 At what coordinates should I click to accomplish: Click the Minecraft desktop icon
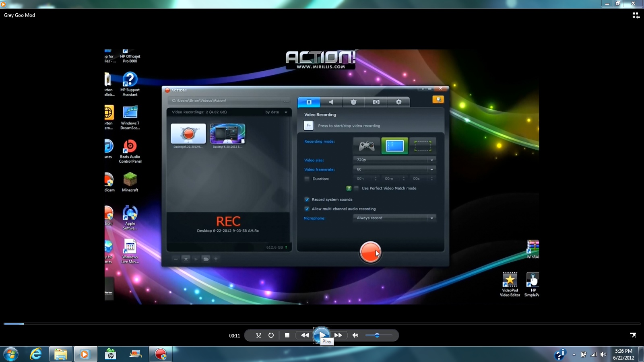click(x=130, y=182)
